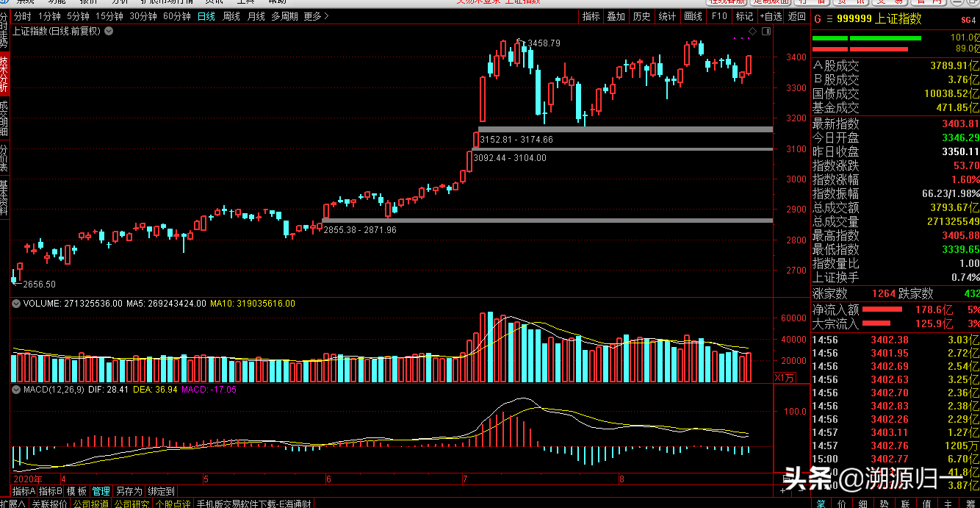
Task: Click the 最新指数 value 3403.81
Action: [x=960, y=124]
